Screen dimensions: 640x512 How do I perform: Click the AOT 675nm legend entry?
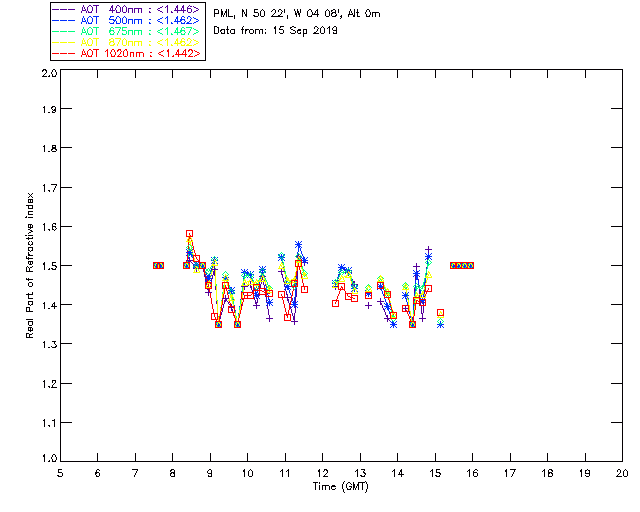click(x=126, y=31)
